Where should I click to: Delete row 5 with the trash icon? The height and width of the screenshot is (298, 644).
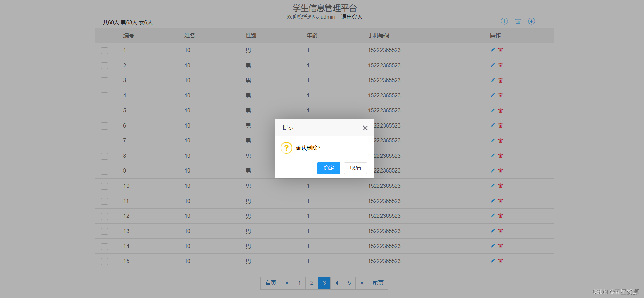(x=501, y=110)
